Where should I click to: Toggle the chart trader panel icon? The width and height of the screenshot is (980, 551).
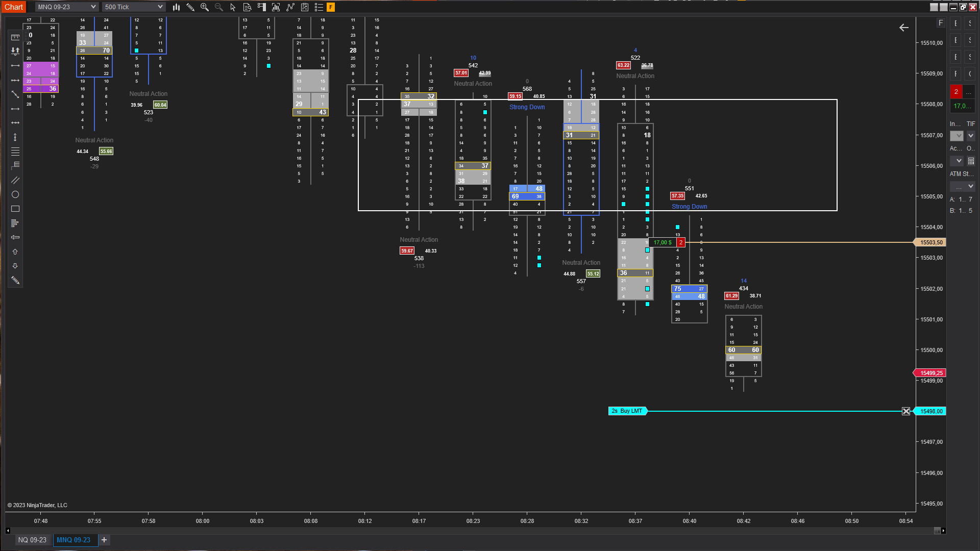click(x=262, y=7)
